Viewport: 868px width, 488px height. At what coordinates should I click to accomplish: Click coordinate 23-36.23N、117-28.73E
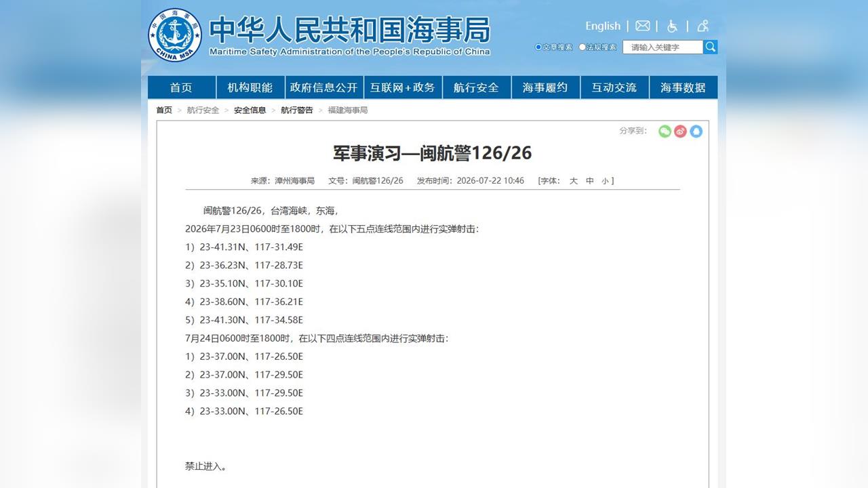click(x=252, y=266)
